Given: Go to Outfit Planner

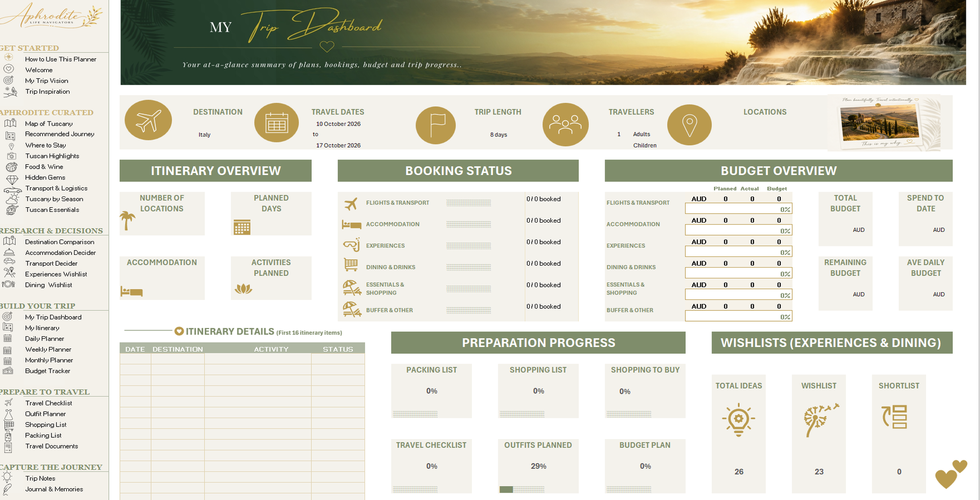Looking at the screenshot, I should pos(46,414).
